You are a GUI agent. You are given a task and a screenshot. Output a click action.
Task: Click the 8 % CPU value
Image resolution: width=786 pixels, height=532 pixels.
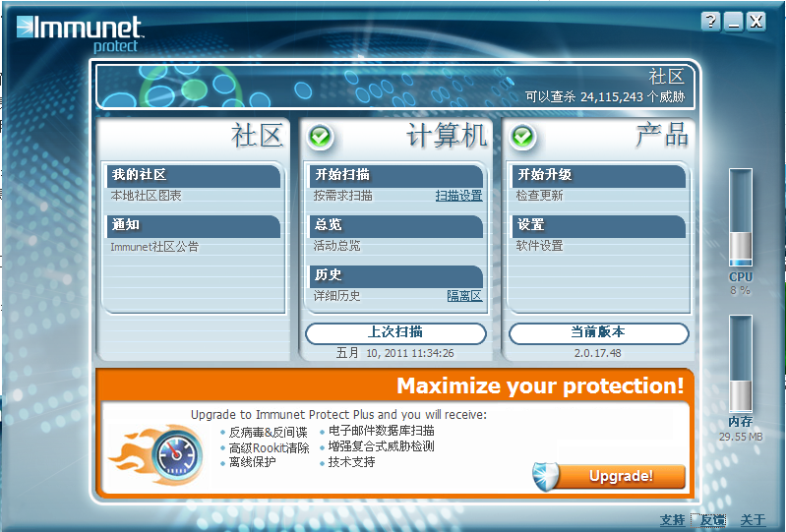pos(741,290)
